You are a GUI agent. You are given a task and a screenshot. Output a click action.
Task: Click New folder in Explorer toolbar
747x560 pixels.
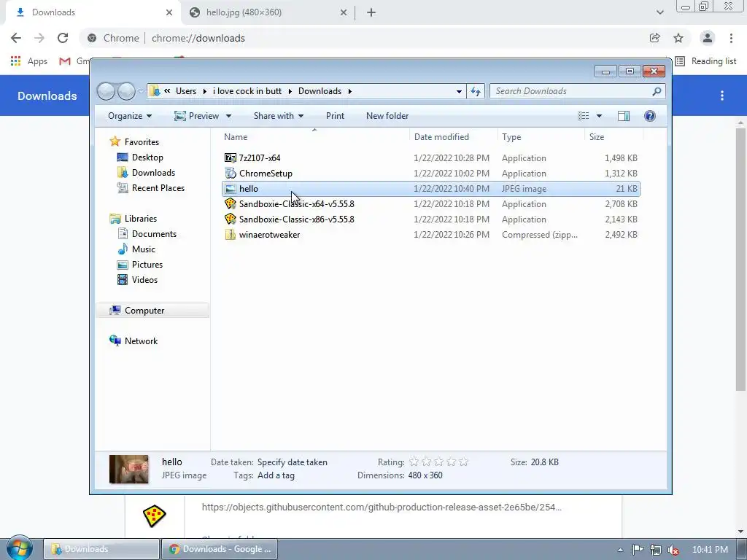point(387,116)
